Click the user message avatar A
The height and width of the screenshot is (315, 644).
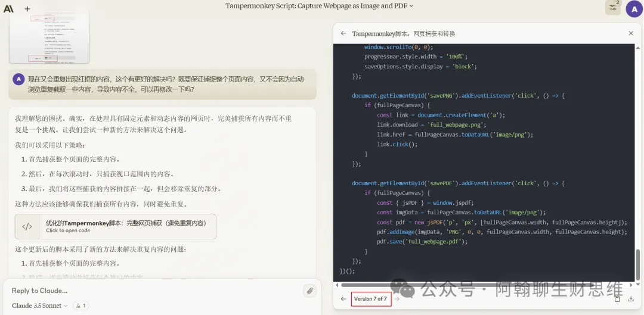tap(18, 79)
